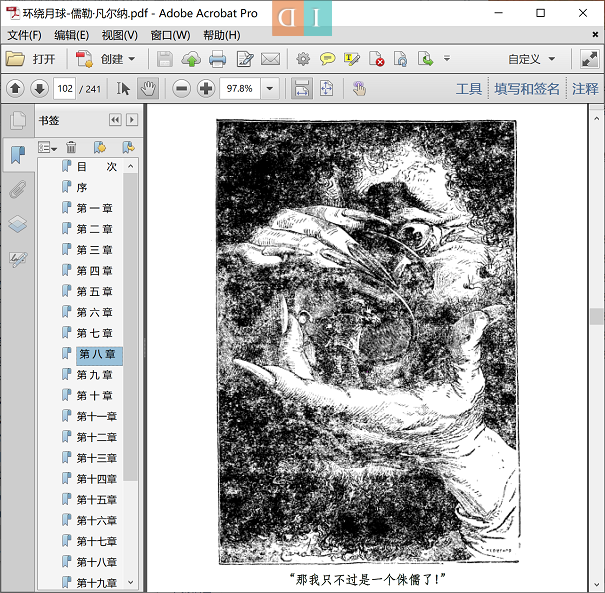Open preferences gear icon in toolbar
Viewport: 605px width, 593px height.
click(303, 59)
